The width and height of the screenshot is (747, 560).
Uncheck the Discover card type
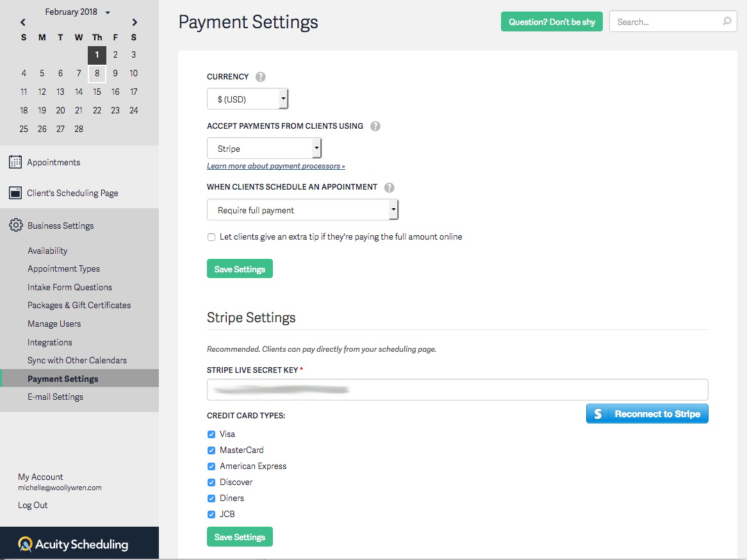211,482
